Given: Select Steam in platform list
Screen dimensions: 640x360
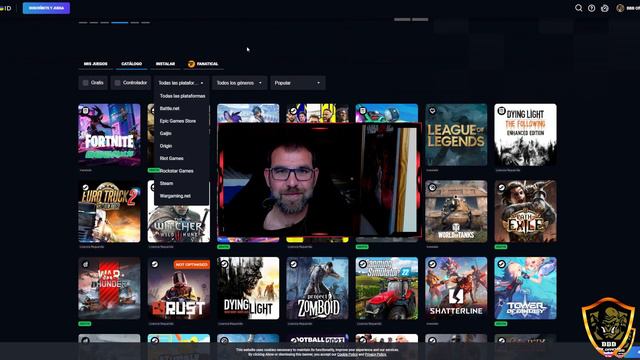Looking at the screenshot, I should [x=167, y=184].
